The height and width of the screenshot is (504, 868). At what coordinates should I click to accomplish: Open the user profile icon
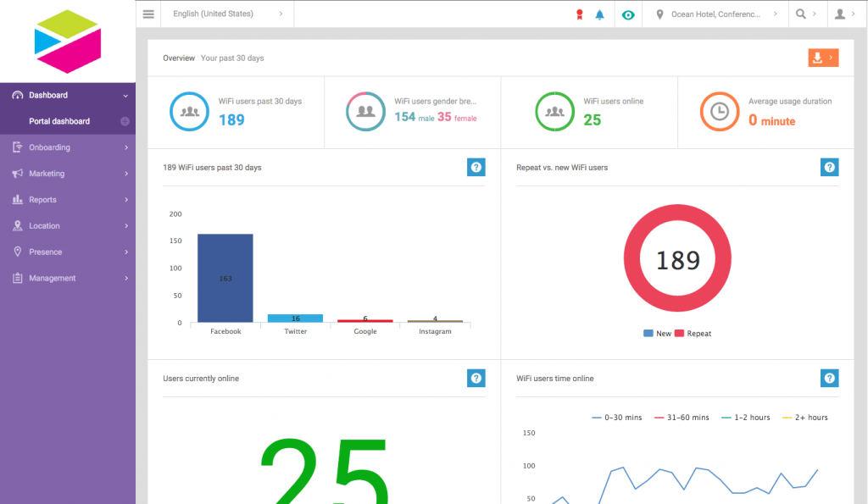point(840,14)
